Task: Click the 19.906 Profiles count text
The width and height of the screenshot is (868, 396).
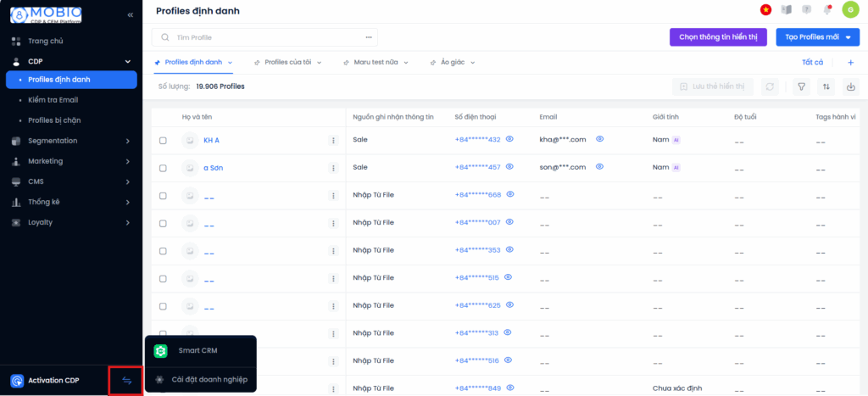Action: tap(220, 87)
